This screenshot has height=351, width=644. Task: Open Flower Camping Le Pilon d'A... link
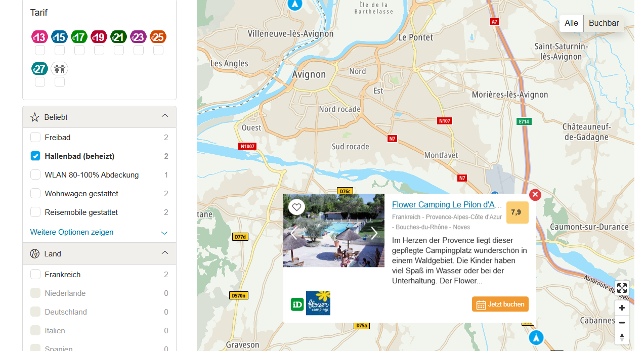[x=447, y=205]
